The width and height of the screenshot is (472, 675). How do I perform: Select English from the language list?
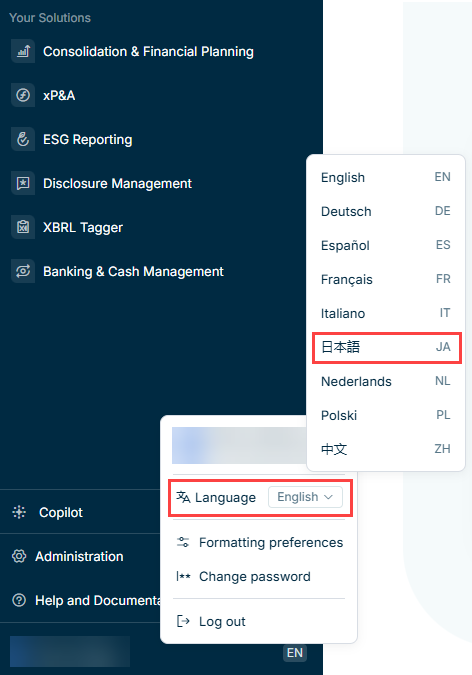coord(386,177)
